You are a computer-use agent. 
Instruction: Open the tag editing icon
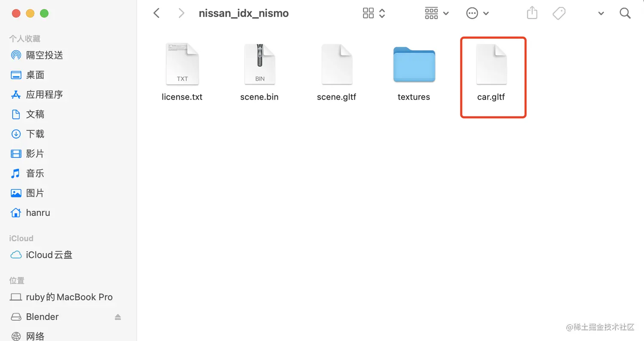(x=559, y=13)
